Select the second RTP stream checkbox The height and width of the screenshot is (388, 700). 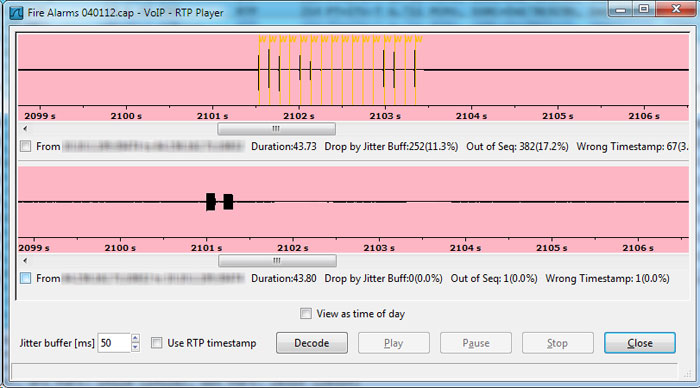tap(26, 278)
